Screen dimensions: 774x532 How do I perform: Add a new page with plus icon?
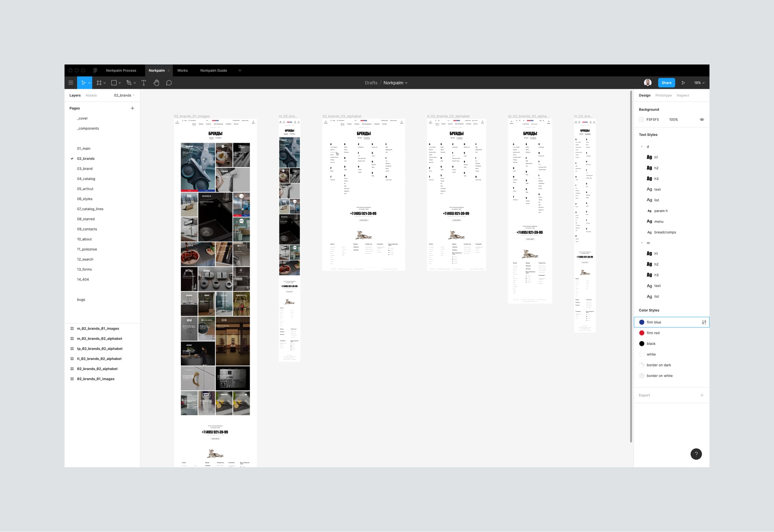click(x=132, y=108)
